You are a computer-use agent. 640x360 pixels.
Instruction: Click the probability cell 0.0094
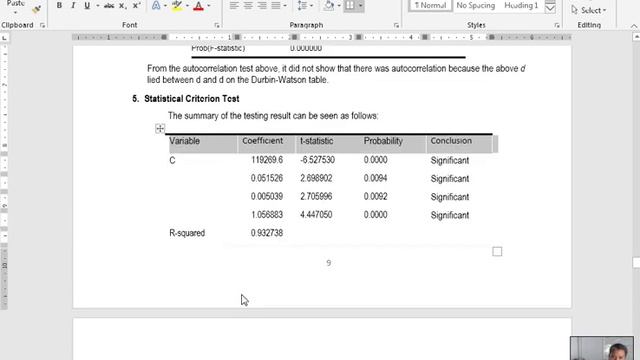pos(376,178)
